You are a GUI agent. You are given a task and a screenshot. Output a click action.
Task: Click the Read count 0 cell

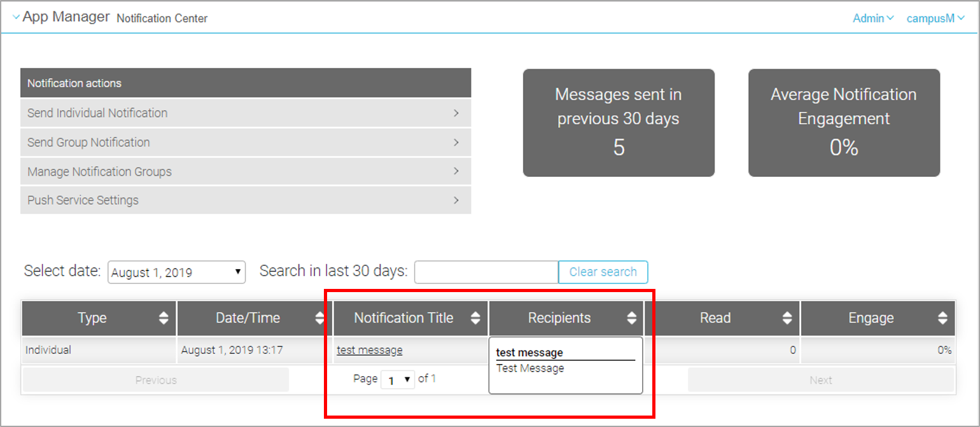pos(722,350)
